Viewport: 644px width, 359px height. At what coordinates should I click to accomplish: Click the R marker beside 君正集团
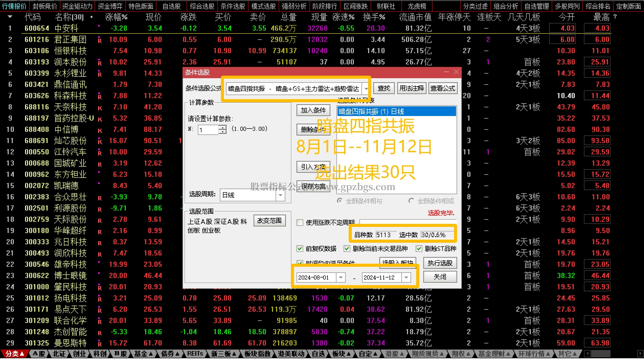(x=100, y=40)
